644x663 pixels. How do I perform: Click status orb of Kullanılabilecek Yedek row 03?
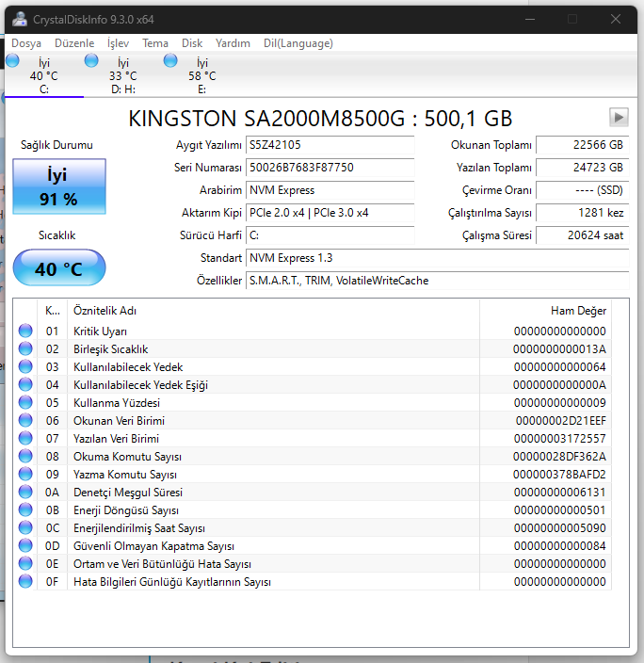tap(25, 366)
